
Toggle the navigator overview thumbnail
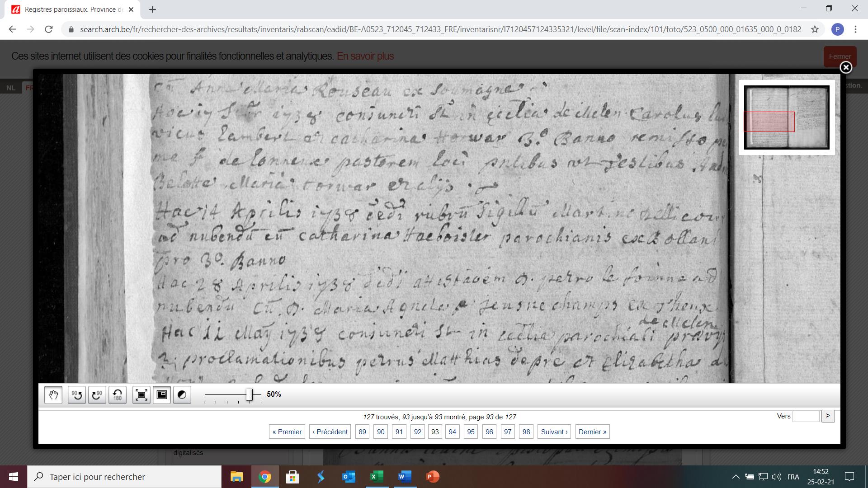[x=162, y=395]
